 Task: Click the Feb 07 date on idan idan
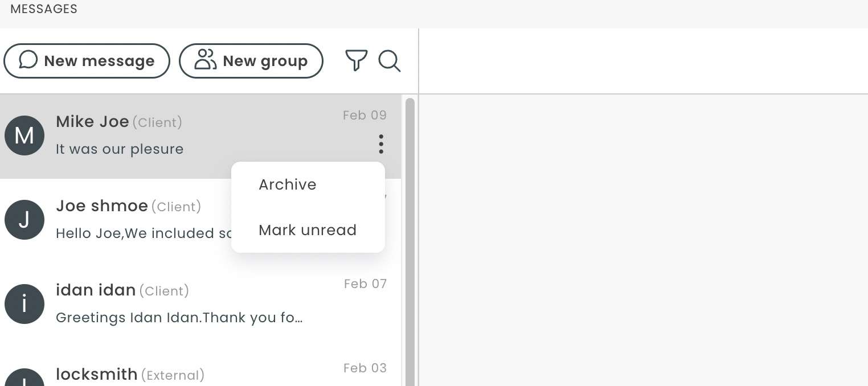pos(365,284)
